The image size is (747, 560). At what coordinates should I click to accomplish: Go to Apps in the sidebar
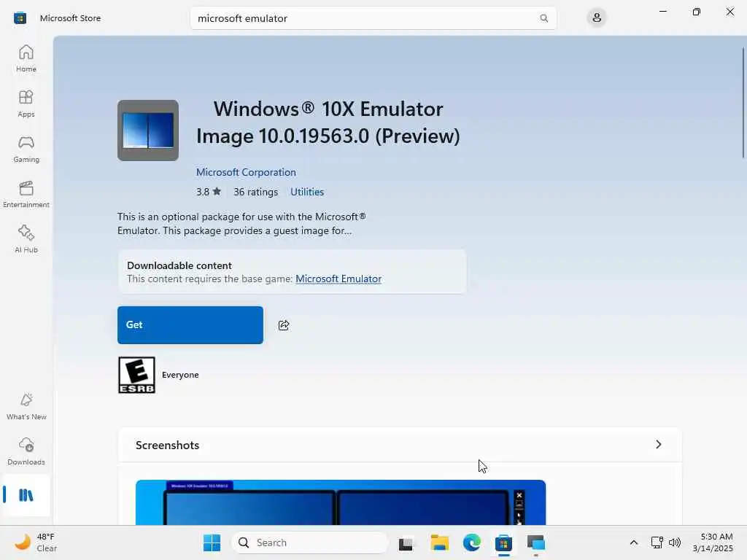[26, 104]
